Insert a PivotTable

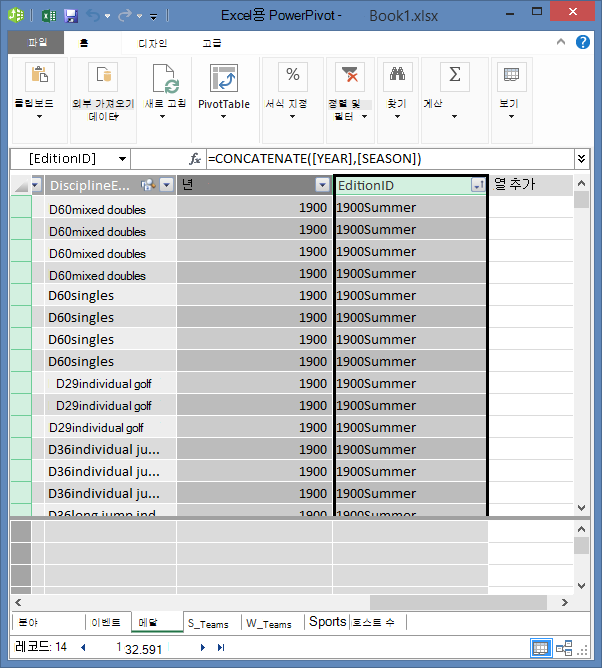[x=224, y=78]
